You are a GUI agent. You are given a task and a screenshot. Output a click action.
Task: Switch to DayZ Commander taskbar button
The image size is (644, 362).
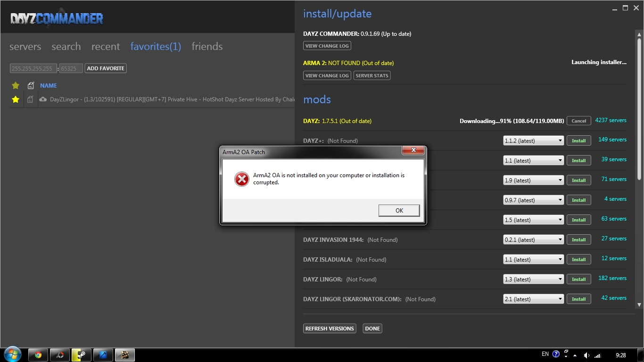click(x=125, y=355)
